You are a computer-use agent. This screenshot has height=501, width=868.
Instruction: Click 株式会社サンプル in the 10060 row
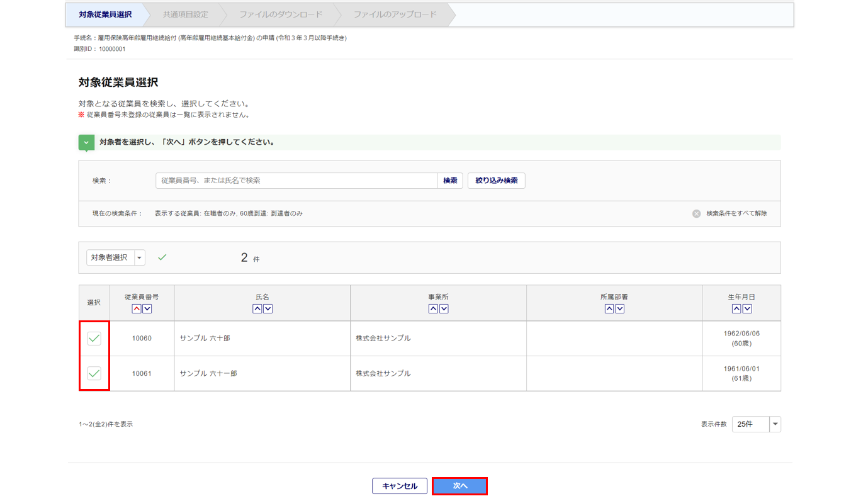[383, 339]
